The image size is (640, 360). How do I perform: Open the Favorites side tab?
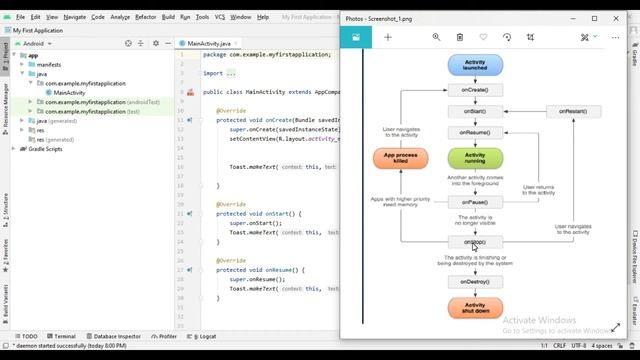coord(5,256)
